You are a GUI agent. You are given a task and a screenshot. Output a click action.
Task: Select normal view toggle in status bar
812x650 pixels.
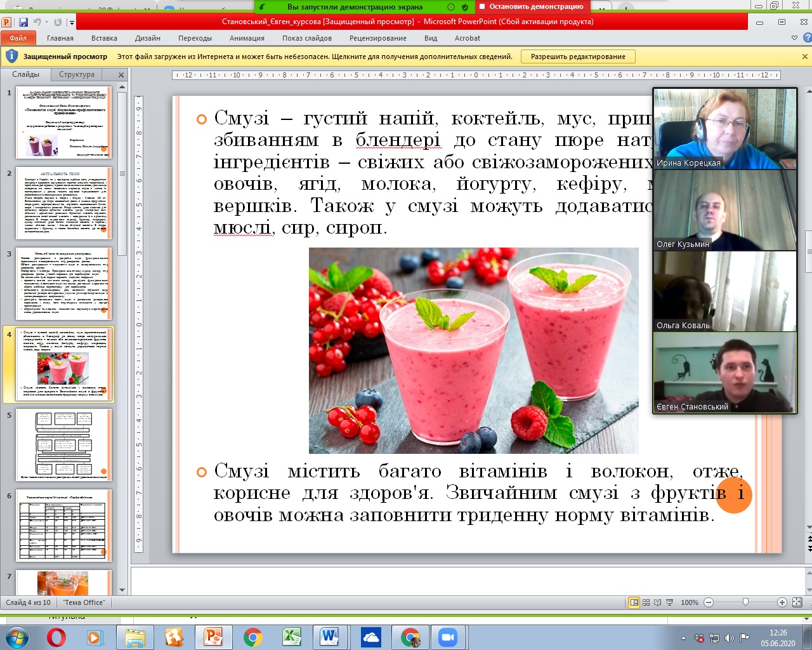click(x=634, y=602)
